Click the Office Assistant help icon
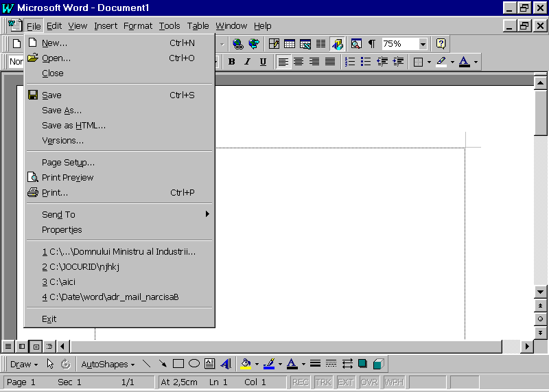This screenshot has width=549, height=392. tap(441, 44)
